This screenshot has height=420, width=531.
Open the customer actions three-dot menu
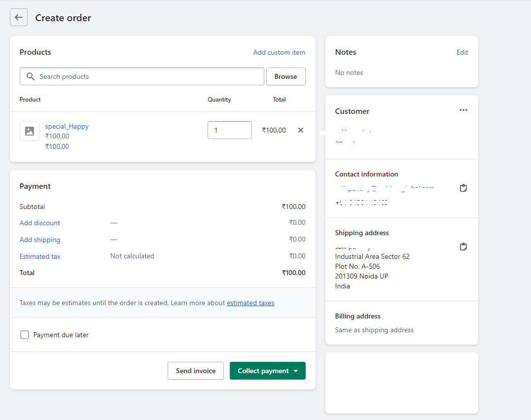point(463,110)
